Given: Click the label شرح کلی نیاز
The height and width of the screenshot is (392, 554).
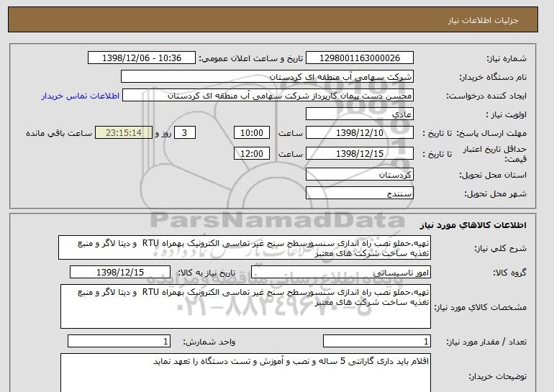Looking at the screenshot, I should (x=500, y=248).
